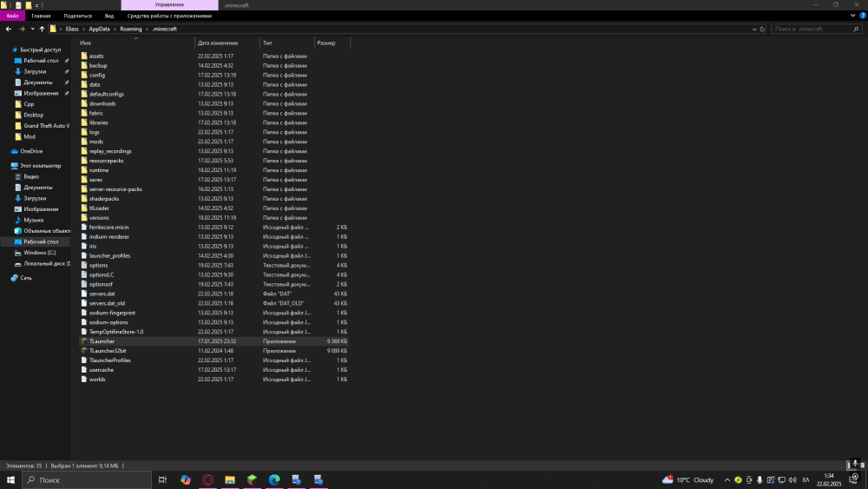This screenshot has height=489, width=868.
Task: Show hidden system tray icons
Action: click(727, 480)
